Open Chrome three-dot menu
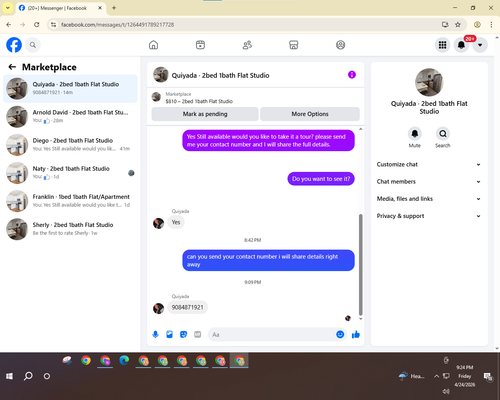 (491, 25)
